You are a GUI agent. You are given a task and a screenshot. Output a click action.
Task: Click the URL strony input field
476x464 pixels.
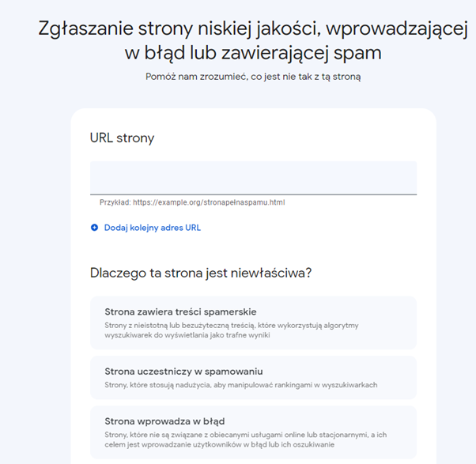click(253, 177)
